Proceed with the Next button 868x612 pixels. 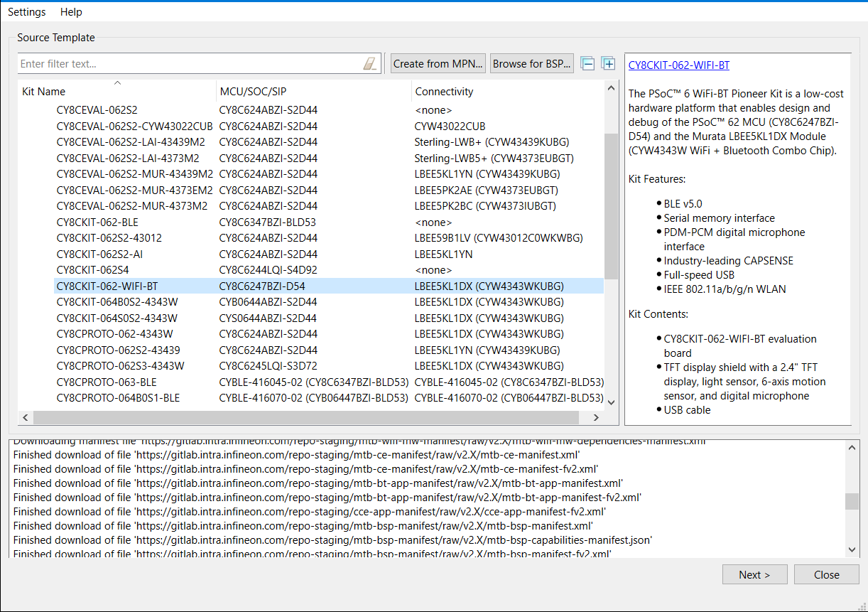pyautogui.click(x=754, y=574)
